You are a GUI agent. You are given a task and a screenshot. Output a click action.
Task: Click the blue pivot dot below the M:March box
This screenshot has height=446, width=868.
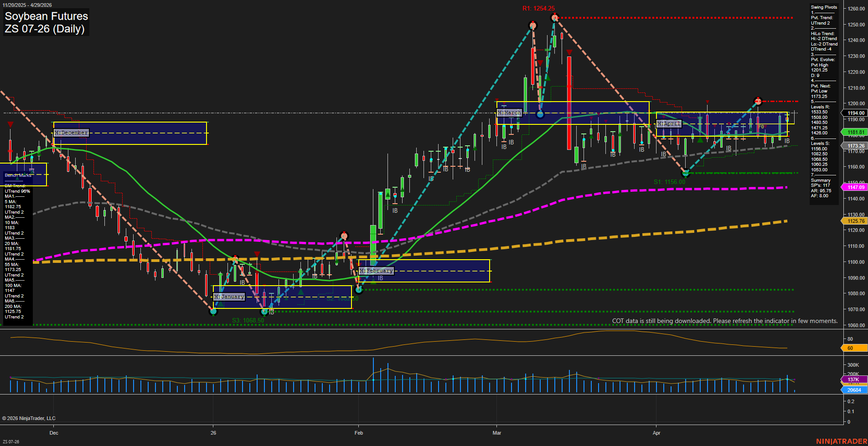pyautogui.click(x=541, y=114)
